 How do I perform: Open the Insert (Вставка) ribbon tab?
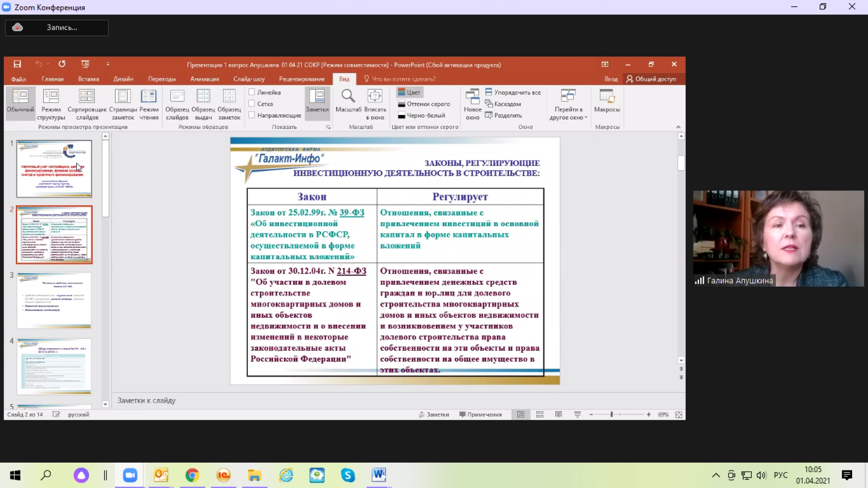pos(88,79)
